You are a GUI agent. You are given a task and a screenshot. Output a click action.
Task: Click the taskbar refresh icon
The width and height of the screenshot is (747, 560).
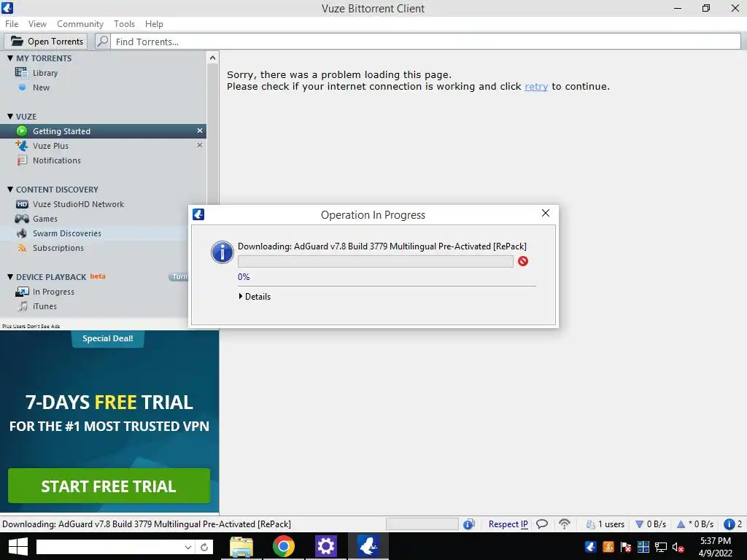(204, 547)
